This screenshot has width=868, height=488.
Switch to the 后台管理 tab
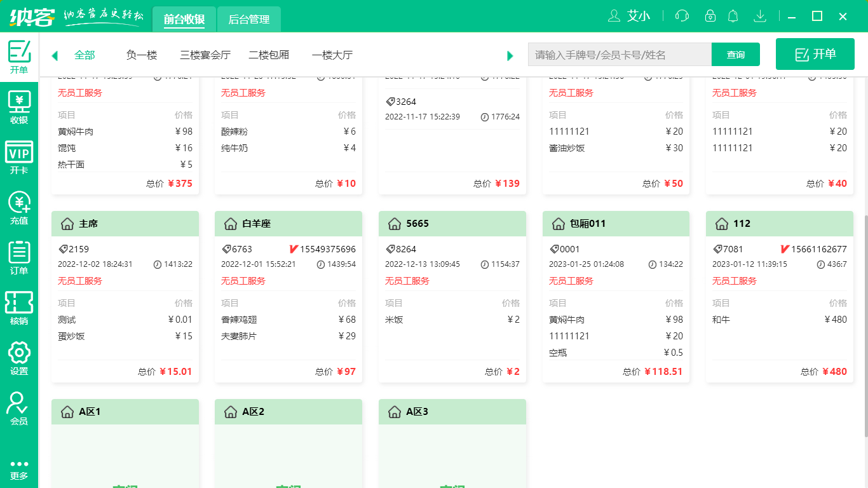248,19
